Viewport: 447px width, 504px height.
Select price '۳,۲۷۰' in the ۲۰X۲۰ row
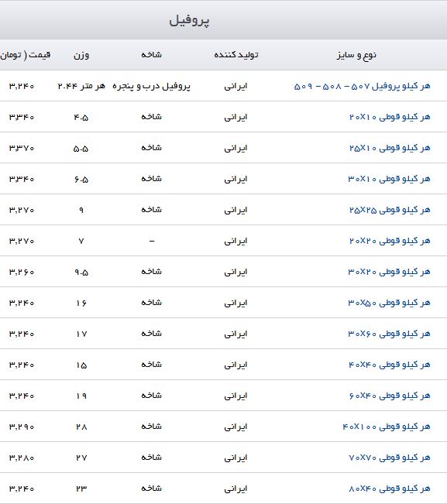(x=21, y=241)
